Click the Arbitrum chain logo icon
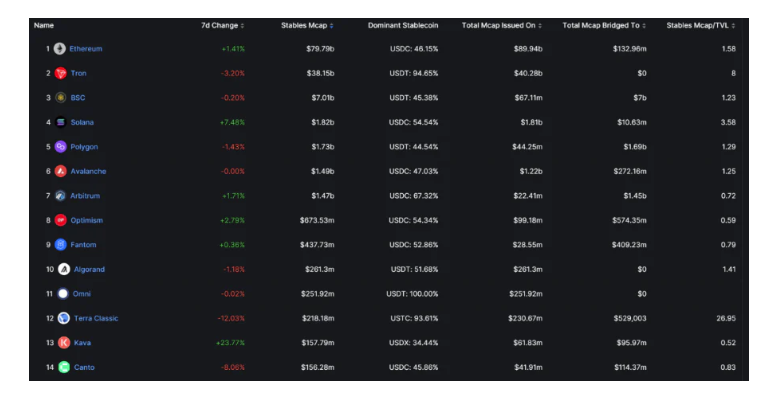Screen dimensions: 771x403 tap(60, 196)
